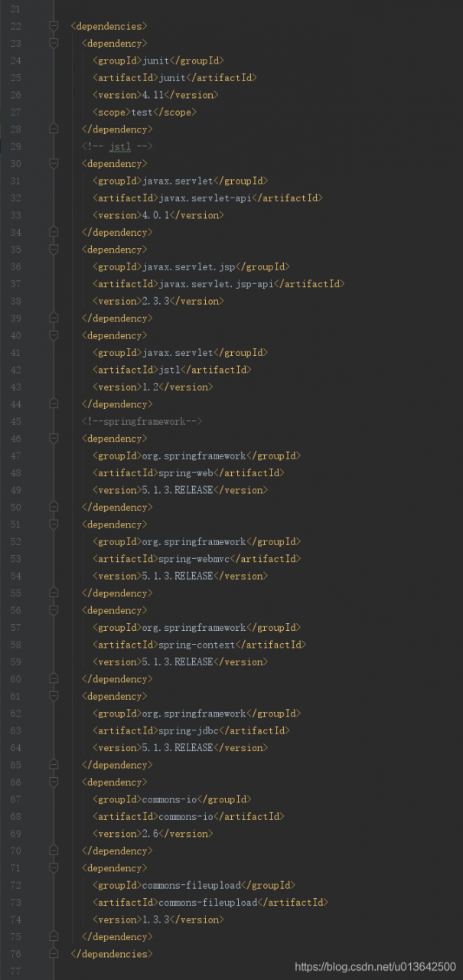Image resolution: width=463 pixels, height=980 pixels.
Task: Click the closing dependencies fold marker on line 76
Action: (54, 954)
